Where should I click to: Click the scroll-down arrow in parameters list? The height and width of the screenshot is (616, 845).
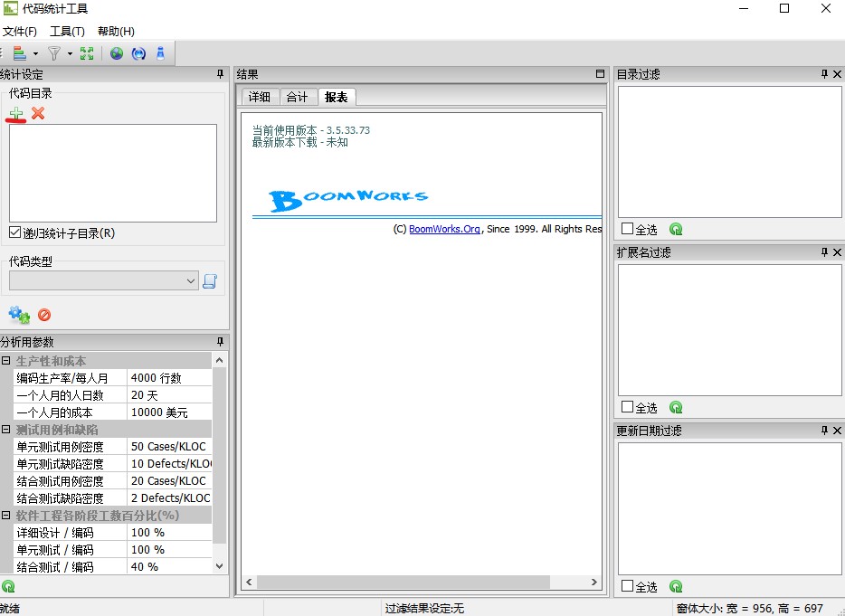tap(219, 566)
